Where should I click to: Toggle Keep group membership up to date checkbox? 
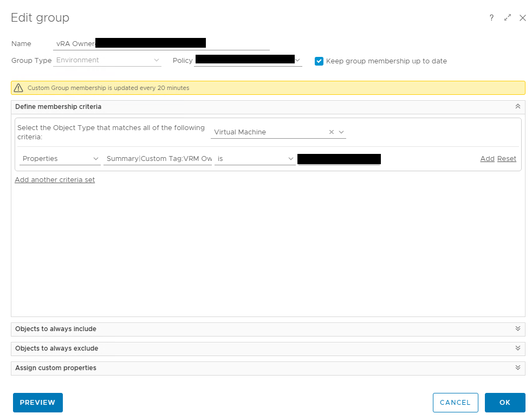coord(319,61)
